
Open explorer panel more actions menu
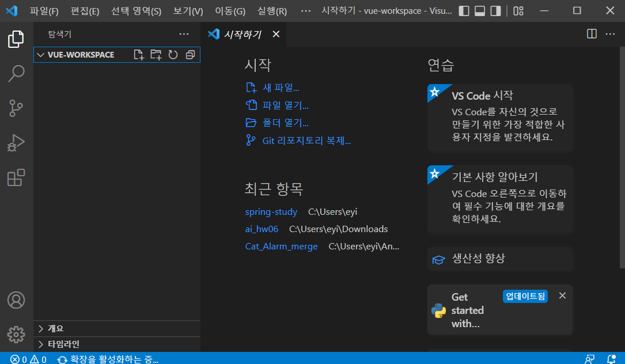coord(184,35)
